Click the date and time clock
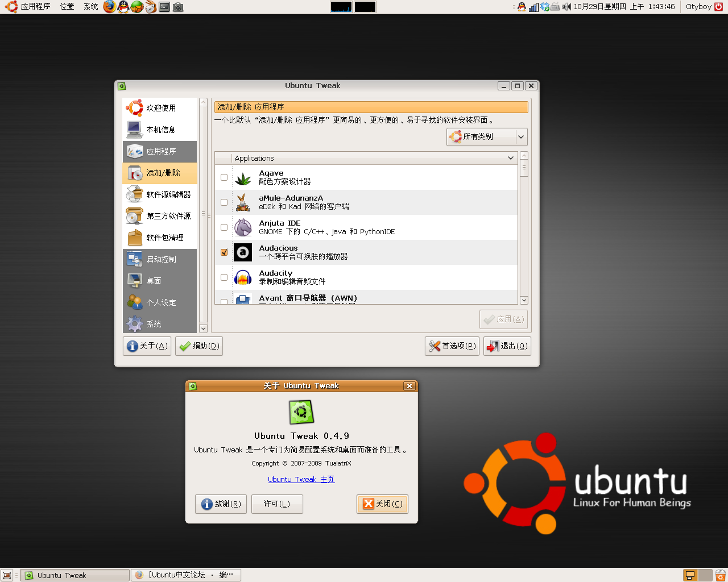This screenshot has height=582, width=728. click(x=624, y=7)
